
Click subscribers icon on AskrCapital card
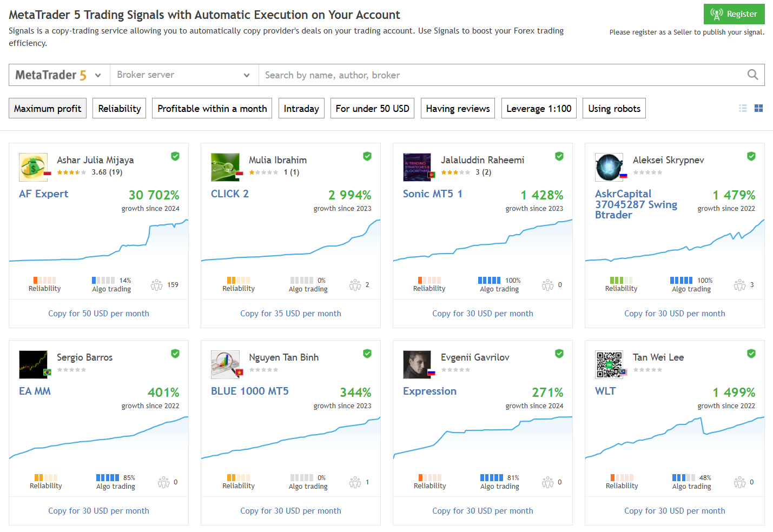tap(739, 285)
